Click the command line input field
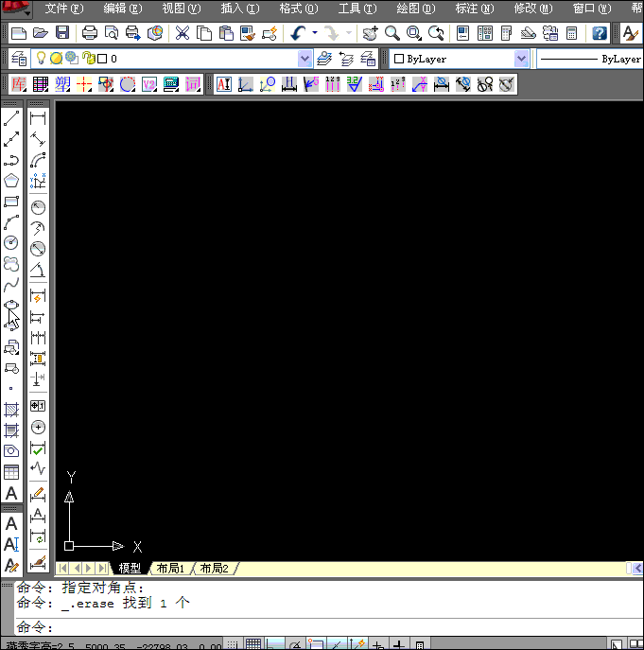Screen dimensions: 644x650 pyautogui.click(x=329, y=626)
